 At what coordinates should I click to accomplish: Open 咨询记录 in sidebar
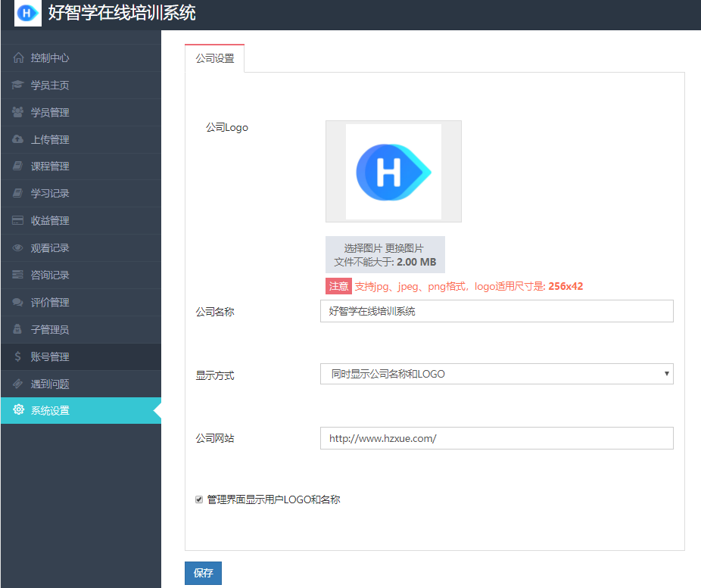(x=81, y=275)
